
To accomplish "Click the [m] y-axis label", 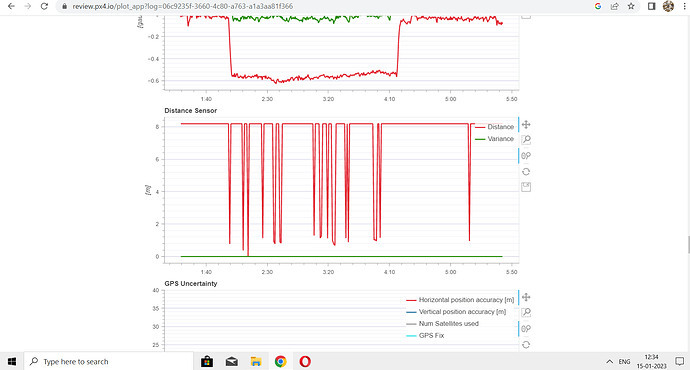I will pyautogui.click(x=148, y=190).
